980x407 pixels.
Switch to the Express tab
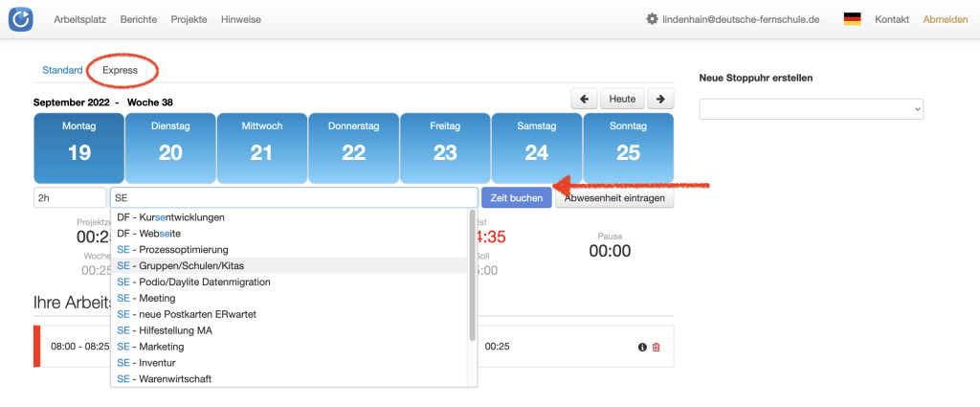[121, 70]
